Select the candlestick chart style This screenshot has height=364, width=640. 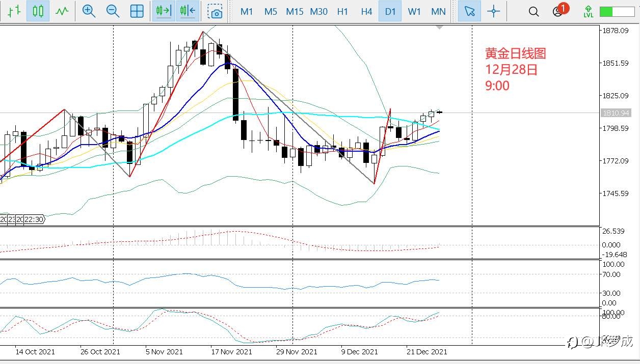[38, 11]
